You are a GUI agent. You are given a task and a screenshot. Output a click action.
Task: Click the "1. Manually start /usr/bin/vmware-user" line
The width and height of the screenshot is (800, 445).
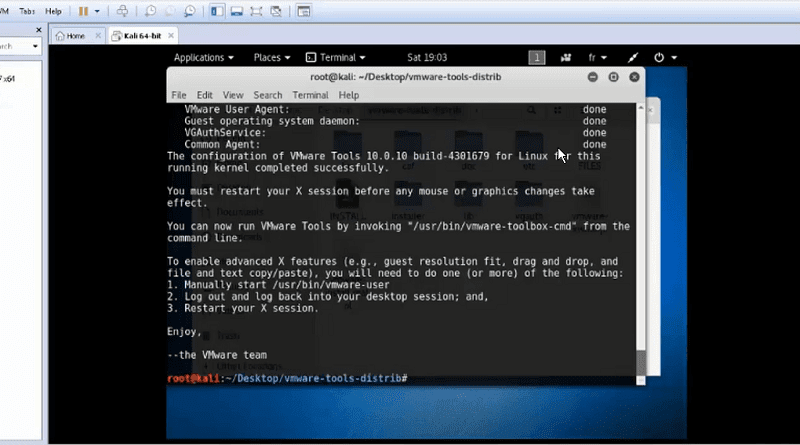(278, 285)
